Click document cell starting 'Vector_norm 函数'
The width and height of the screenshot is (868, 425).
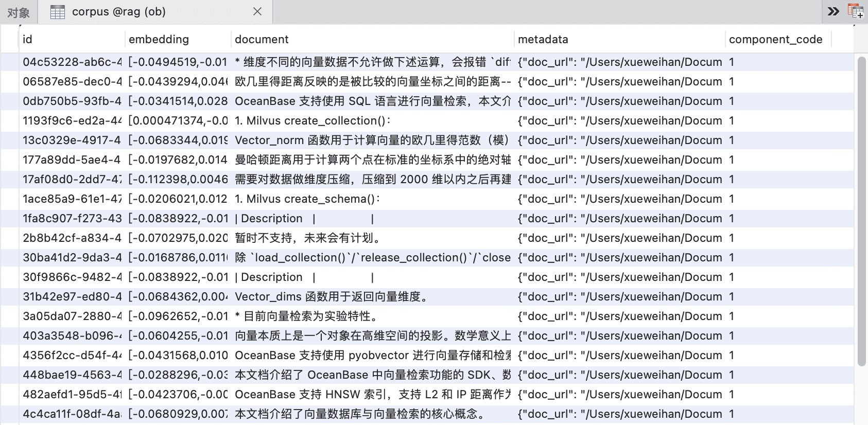coord(373,140)
